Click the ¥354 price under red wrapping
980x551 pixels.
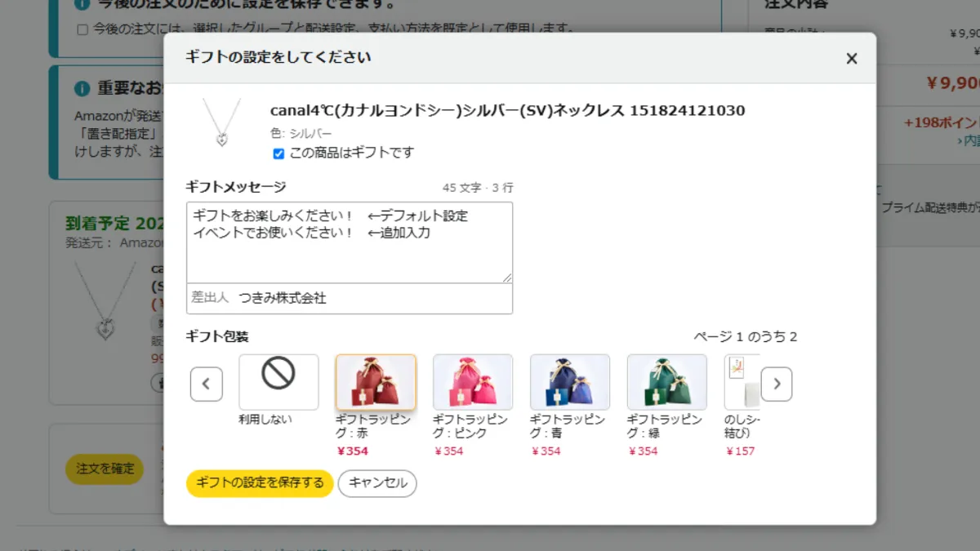coord(352,451)
